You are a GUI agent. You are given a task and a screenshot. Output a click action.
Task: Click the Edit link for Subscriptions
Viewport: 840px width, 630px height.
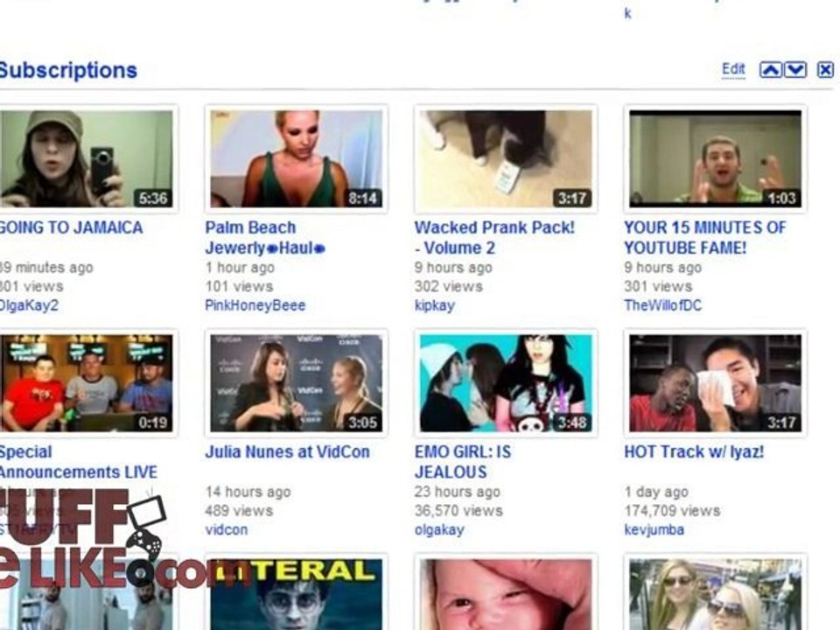[733, 69]
